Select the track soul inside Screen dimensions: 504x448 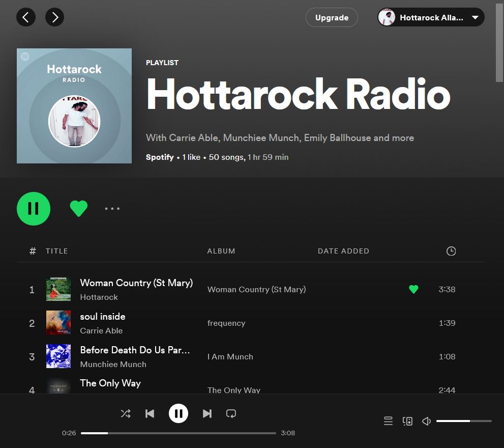point(103,316)
